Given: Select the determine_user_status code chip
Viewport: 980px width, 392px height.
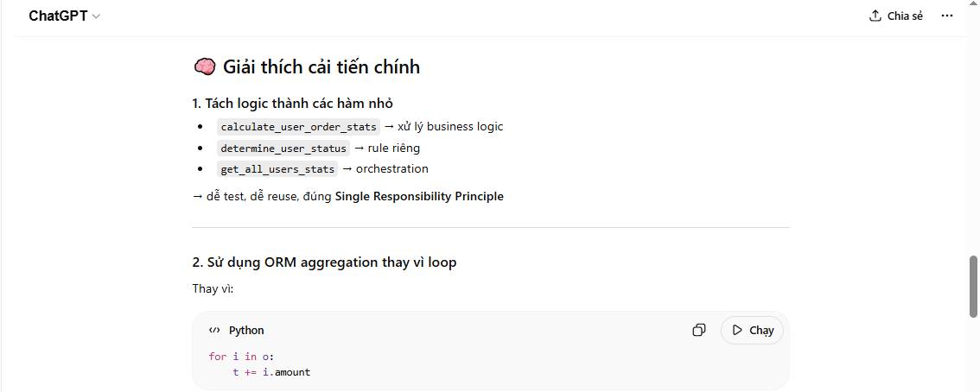Looking at the screenshot, I should coord(283,149).
